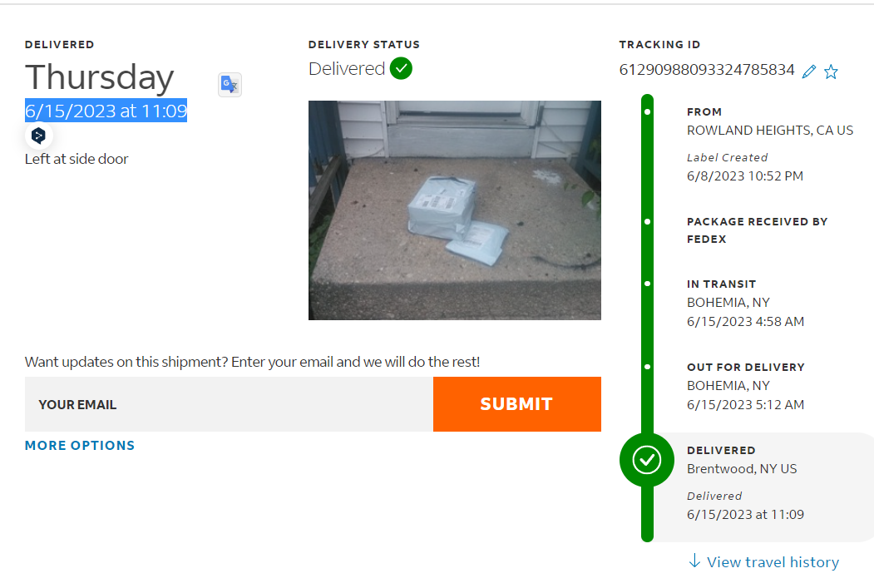Click the green Delivered checkmark status icon
This screenshot has height=588, width=874.
click(401, 68)
